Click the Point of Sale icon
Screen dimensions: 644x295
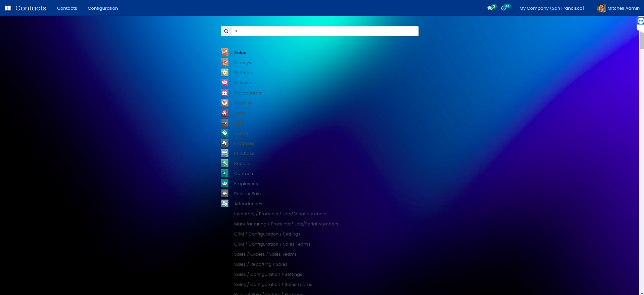click(224, 194)
